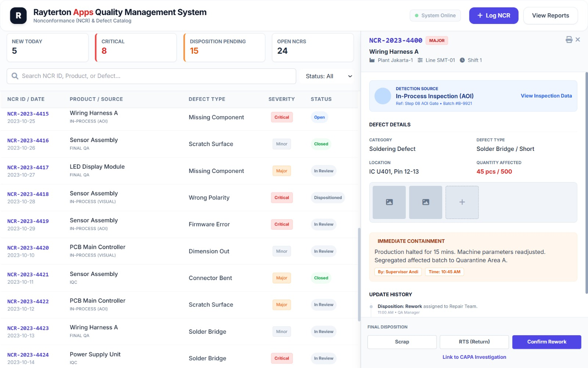The image size is (588, 368).
Task: Select RTS (Return) disposition
Action: click(474, 342)
